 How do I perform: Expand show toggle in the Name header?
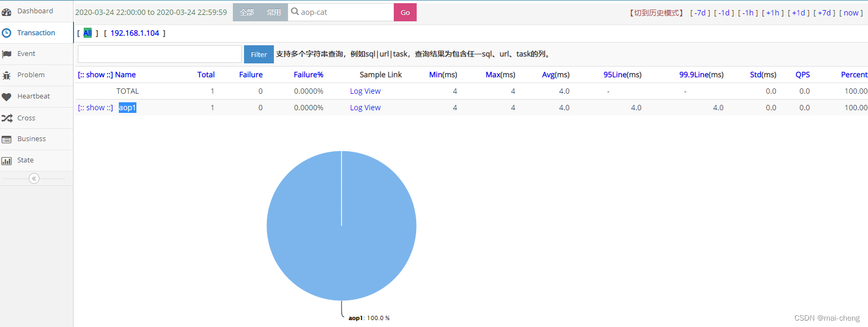click(95, 75)
